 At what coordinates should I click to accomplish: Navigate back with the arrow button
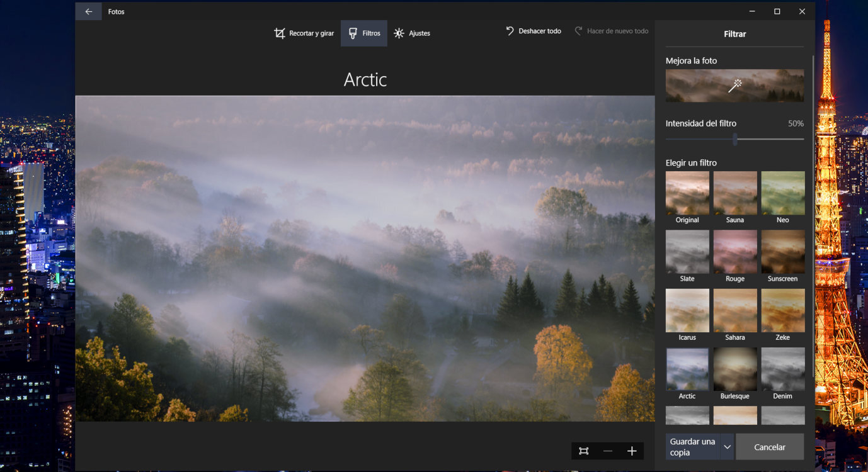[88, 11]
